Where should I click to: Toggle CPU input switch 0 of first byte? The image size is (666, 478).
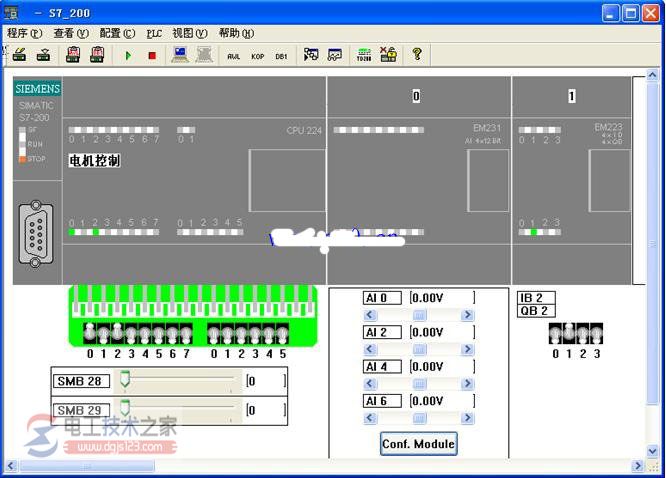click(90, 333)
